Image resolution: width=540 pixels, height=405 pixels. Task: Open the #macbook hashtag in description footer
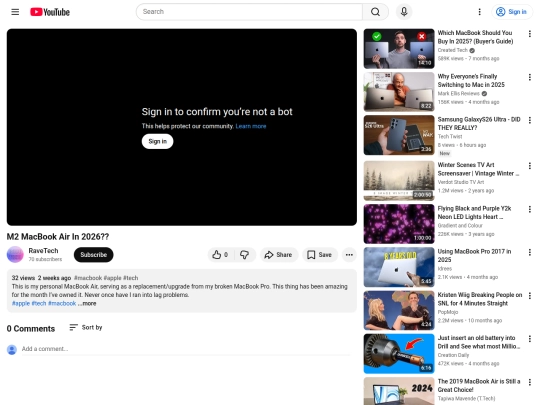pyautogui.click(x=62, y=303)
